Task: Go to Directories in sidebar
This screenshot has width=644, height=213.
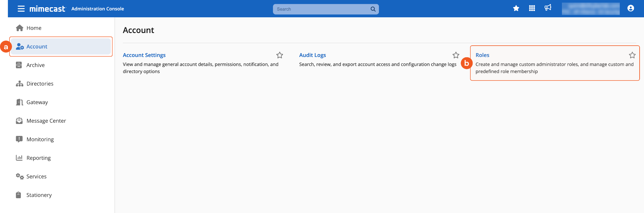Action: [40, 84]
